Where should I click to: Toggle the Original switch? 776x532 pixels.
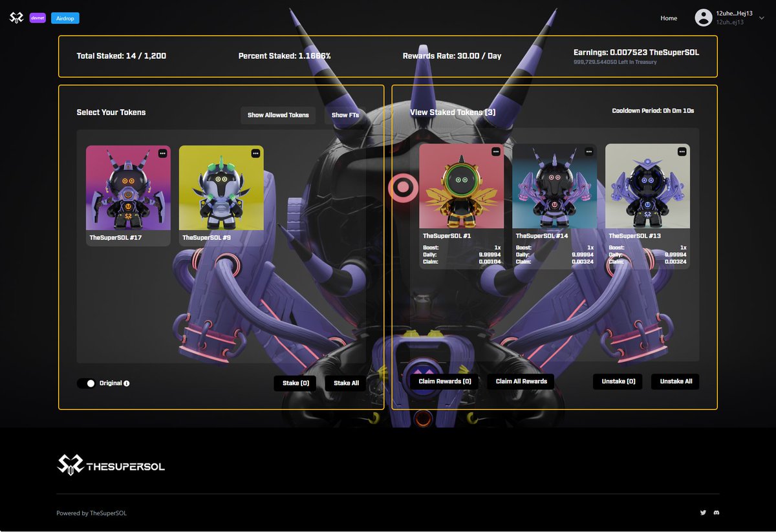(x=86, y=383)
